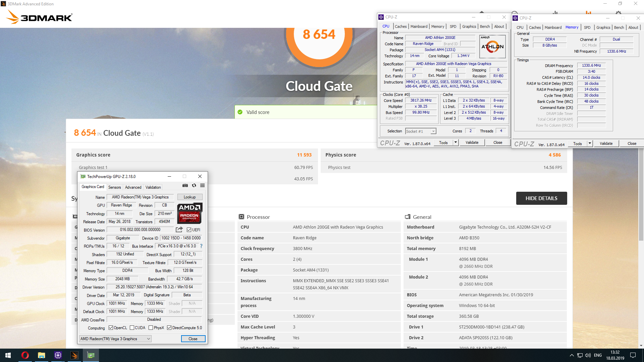644x362 pixels.
Task: Take a GPU-Z screenshot with the camera icon
Action: pyautogui.click(x=185, y=185)
